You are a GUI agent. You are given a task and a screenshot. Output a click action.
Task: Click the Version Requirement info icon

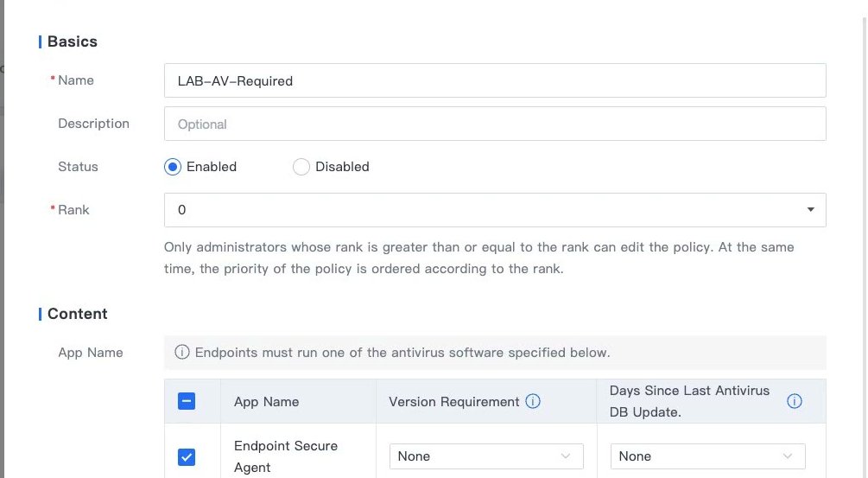[x=533, y=402]
